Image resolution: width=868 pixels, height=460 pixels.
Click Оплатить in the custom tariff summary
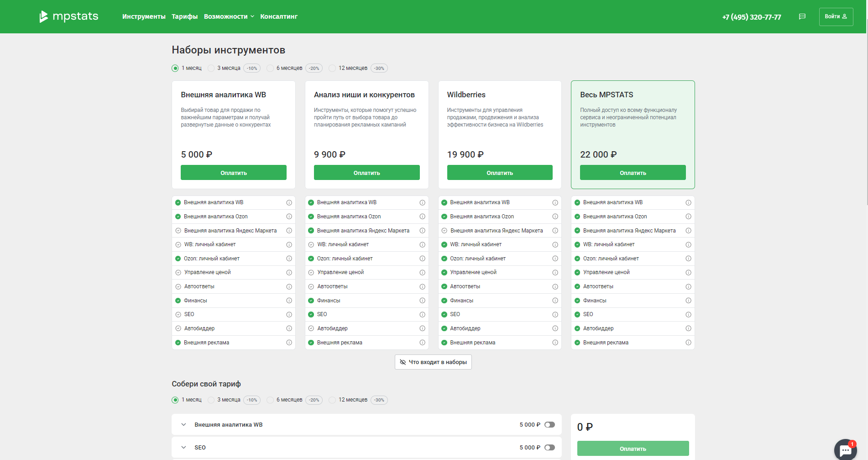[x=633, y=449]
